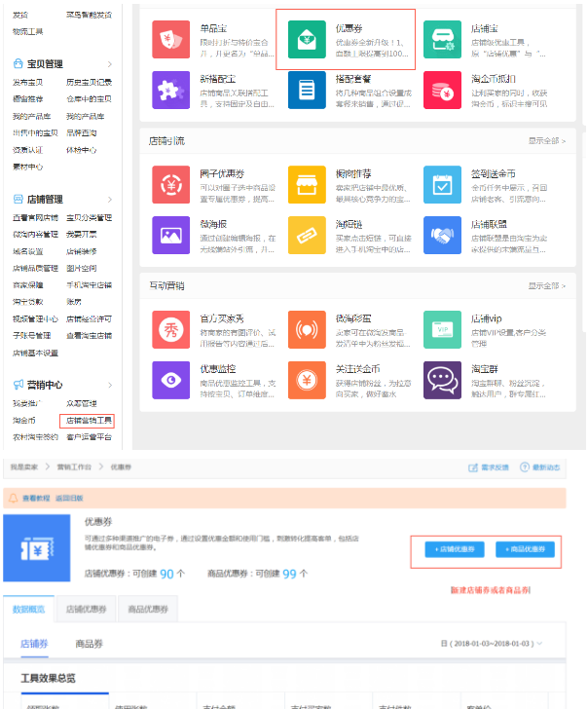Open 图片空间 in the sidebar
Screen dimensions: 588x709
[82, 268]
